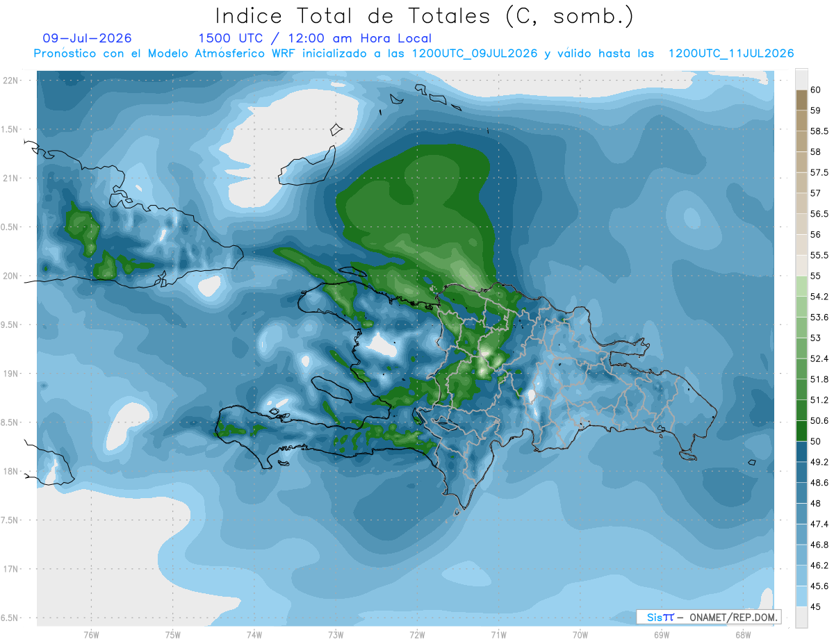
Task: Click the colorbar value "50.6"
Action: click(820, 421)
